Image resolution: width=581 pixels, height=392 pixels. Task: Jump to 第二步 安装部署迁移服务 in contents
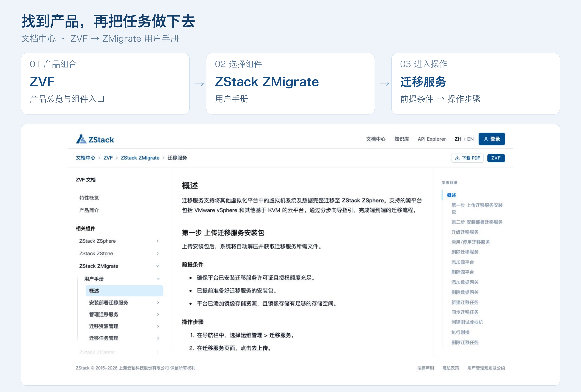[x=477, y=222]
